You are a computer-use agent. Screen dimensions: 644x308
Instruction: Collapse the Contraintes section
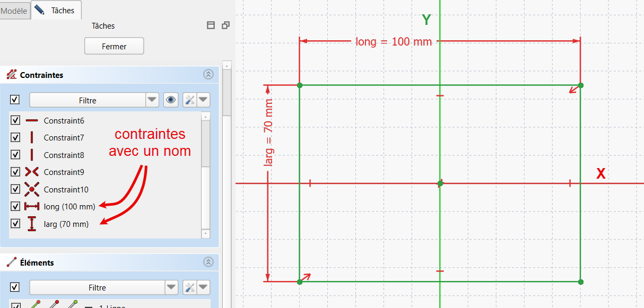(208, 75)
